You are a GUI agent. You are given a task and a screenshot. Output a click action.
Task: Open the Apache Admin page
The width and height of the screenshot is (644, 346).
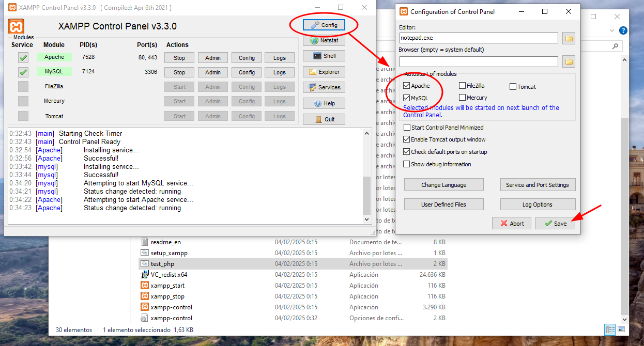tap(212, 58)
